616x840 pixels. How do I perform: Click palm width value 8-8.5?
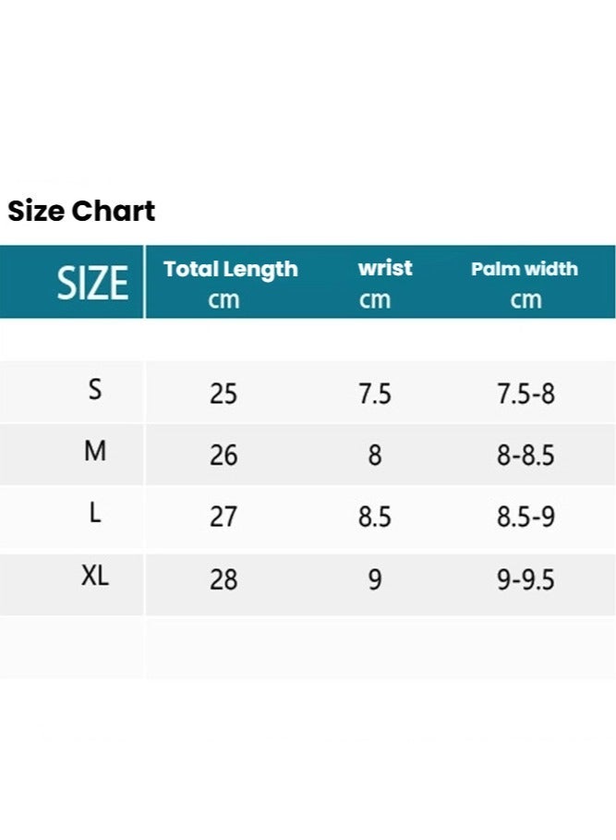(525, 456)
